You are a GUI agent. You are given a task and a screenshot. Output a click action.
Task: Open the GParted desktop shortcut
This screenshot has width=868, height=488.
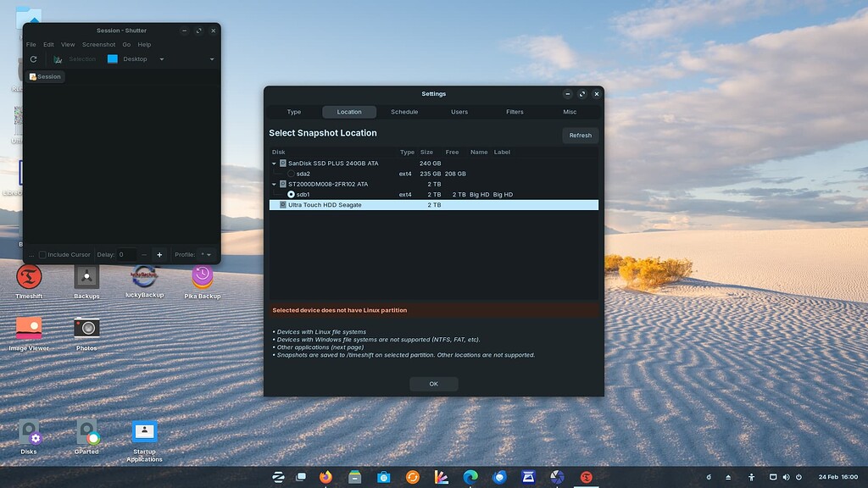[x=86, y=432]
